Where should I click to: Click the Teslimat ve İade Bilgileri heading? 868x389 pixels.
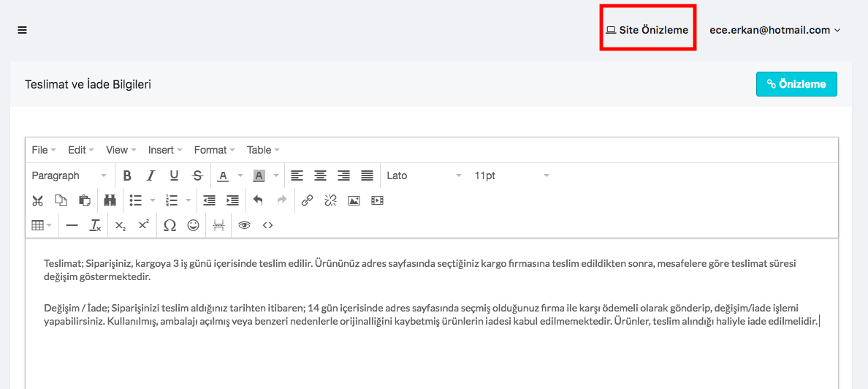tap(88, 85)
